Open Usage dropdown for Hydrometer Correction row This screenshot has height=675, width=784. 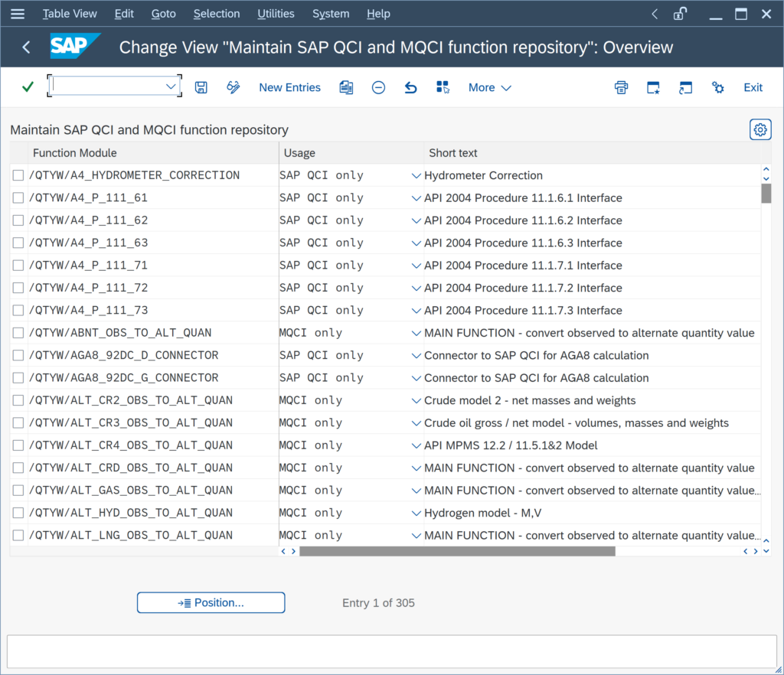pos(416,176)
